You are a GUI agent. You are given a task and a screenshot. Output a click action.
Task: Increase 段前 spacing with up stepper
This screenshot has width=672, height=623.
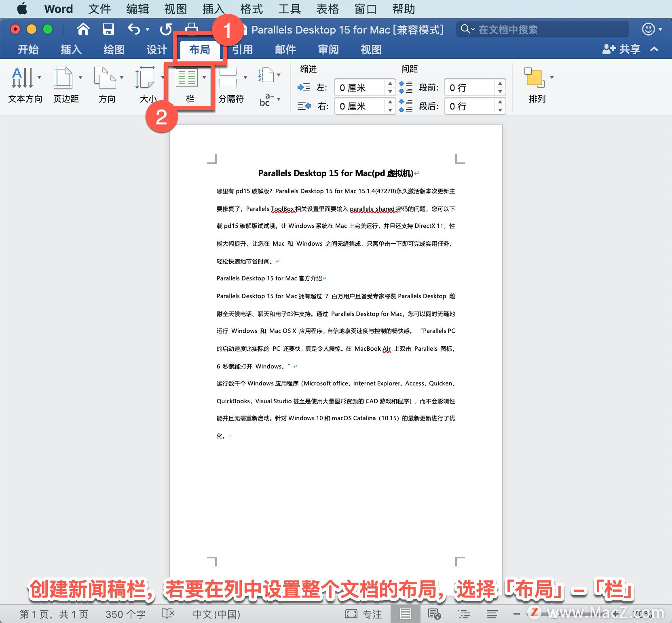pyautogui.click(x=500, y=83)
